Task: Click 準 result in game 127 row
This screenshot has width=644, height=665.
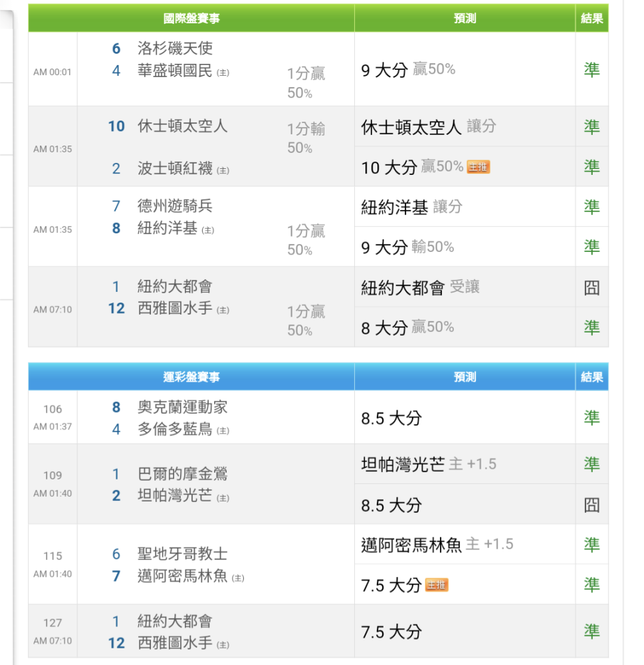Action: pyautogui.click(x=592, y=632)
